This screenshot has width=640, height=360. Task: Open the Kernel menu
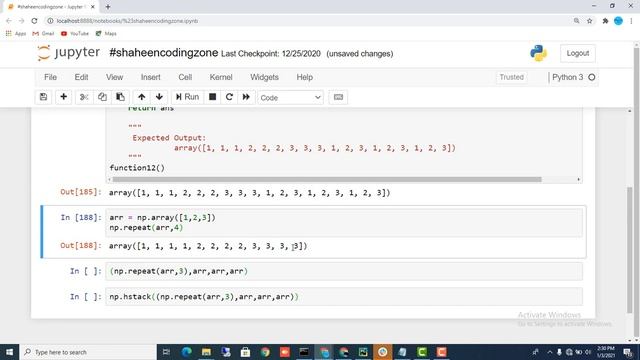pyautogui.click(x=221, y=77)
